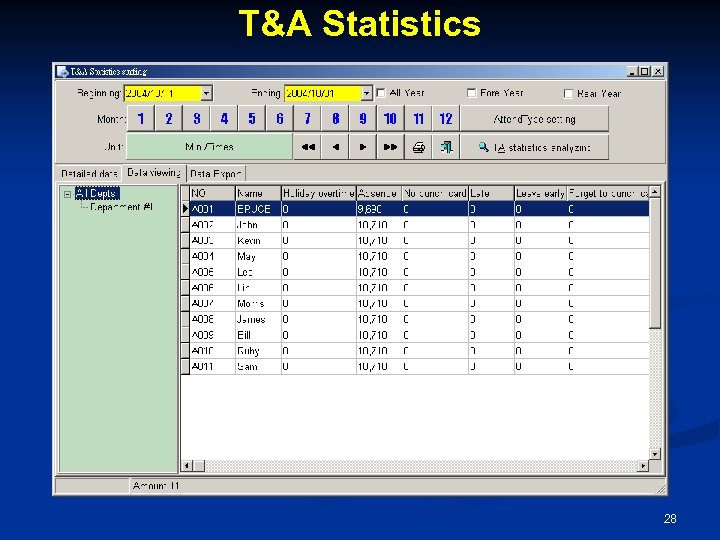
Task: Collapse the All Depts tree node
Action: click(68, 194)
